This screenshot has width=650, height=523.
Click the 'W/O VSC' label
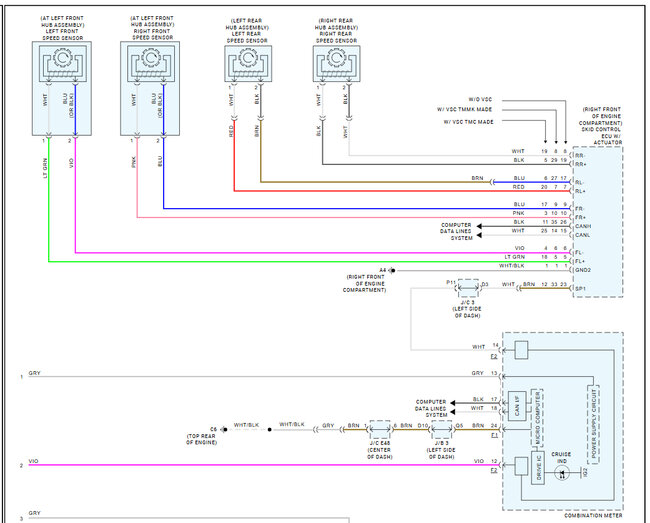(x=480, y=99)
